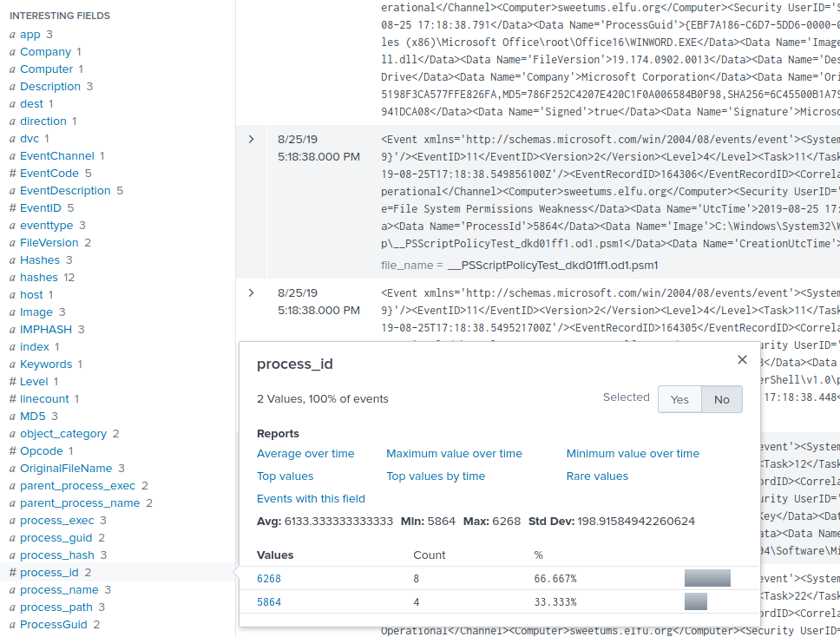Open the Description field details

click(x=49, y=86)
